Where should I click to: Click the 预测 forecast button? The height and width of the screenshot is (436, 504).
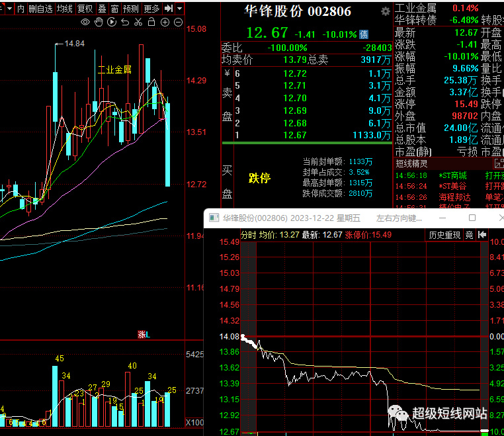pos(130,9)
